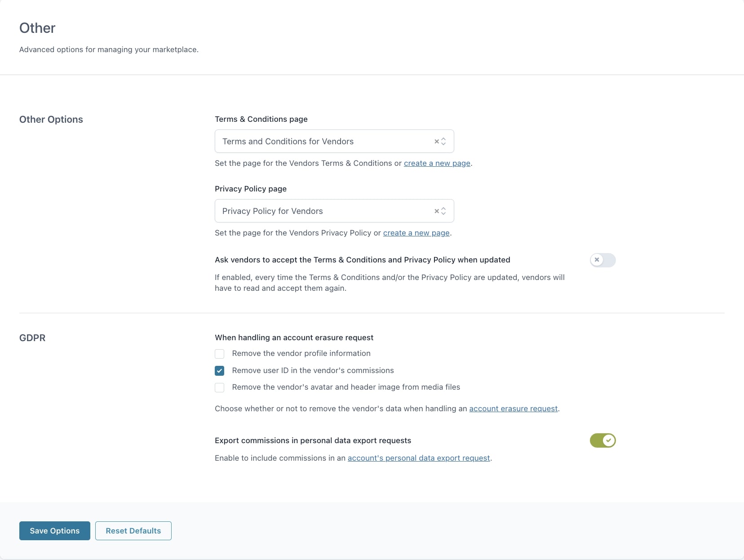Click the Privacy Policy up-down chevron arrows
Image resolution: width=744 pixels, height=560 pixels.
(x=443, y=211)
